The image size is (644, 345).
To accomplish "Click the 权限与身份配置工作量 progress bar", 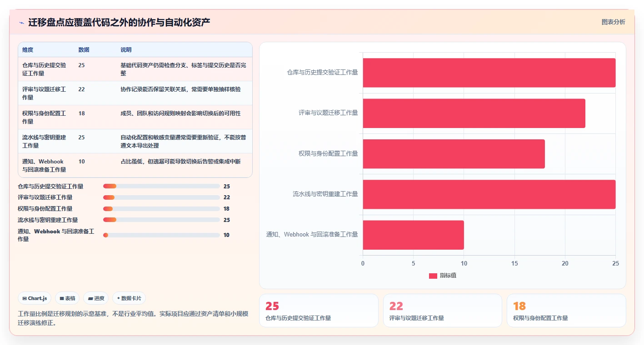I will (161, 209).
